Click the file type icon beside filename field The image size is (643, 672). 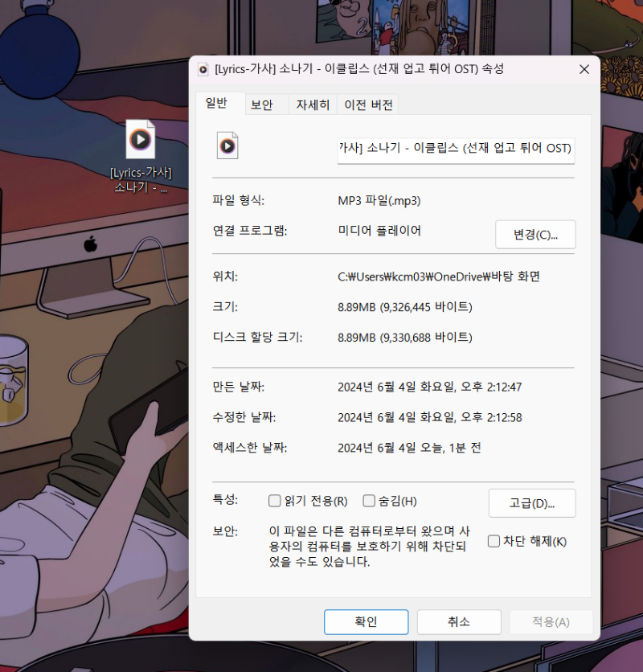tap(227, 145)
